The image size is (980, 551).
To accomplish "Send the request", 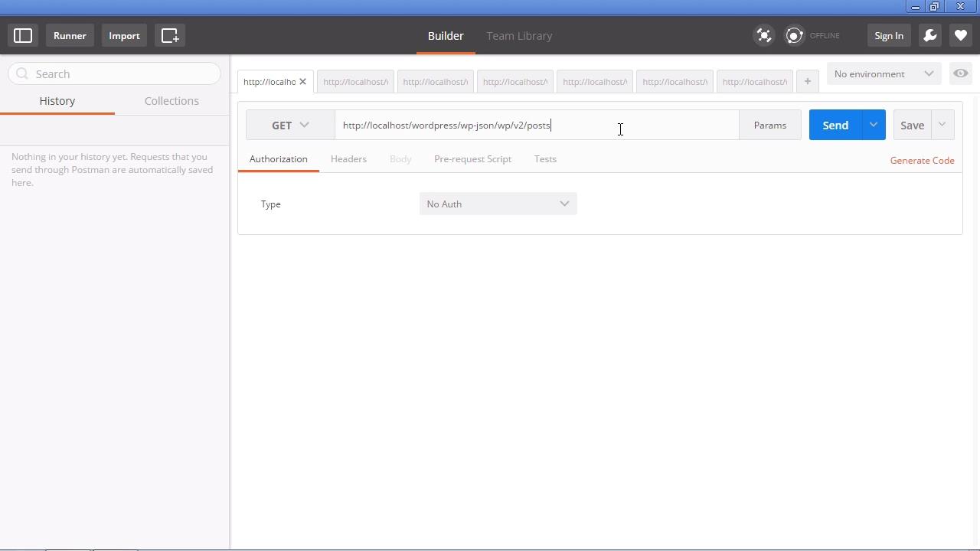I will (835, 126).
